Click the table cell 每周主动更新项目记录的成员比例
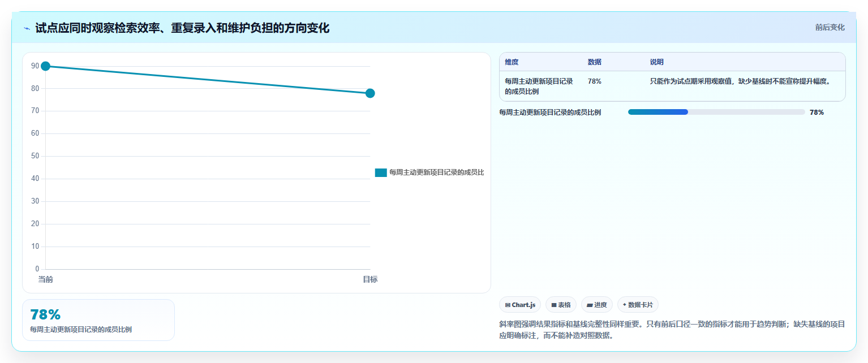Image resolution: width=868 pixels, height=363 pixels. click(x=539, y=86)
